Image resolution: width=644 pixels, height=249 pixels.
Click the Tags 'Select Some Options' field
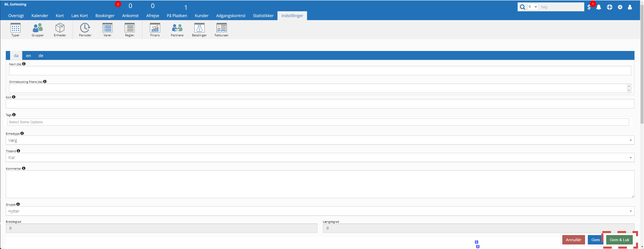317,122
